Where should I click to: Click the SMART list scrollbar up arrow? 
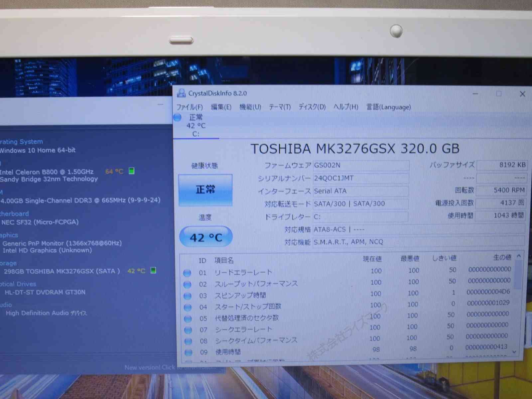tap(518, 256)
